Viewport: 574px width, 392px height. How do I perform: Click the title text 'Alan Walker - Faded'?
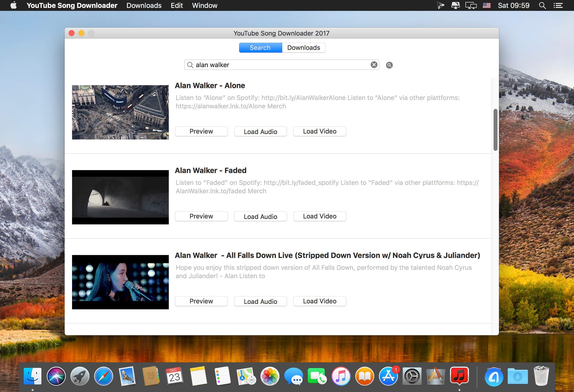click(x=211, y=170)
